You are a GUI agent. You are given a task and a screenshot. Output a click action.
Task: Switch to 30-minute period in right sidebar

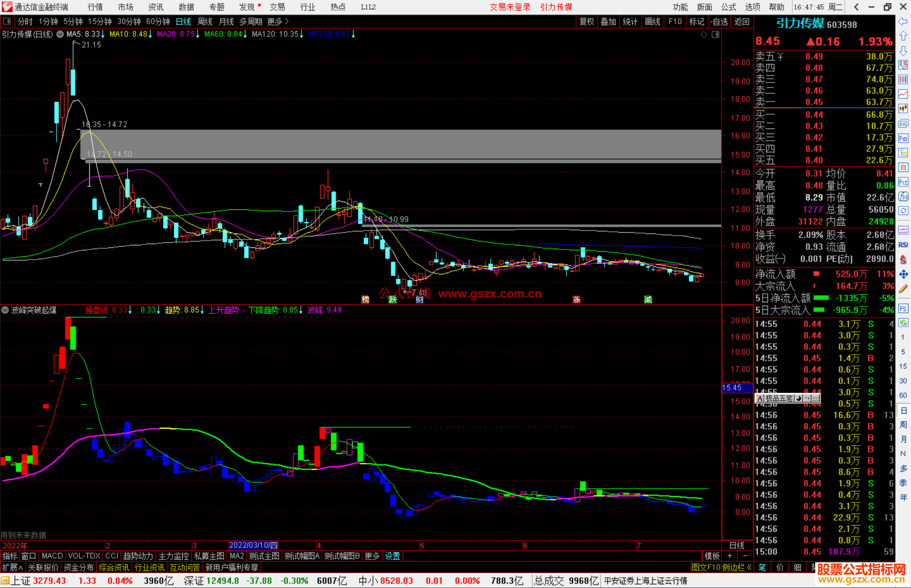coord(903,381)
